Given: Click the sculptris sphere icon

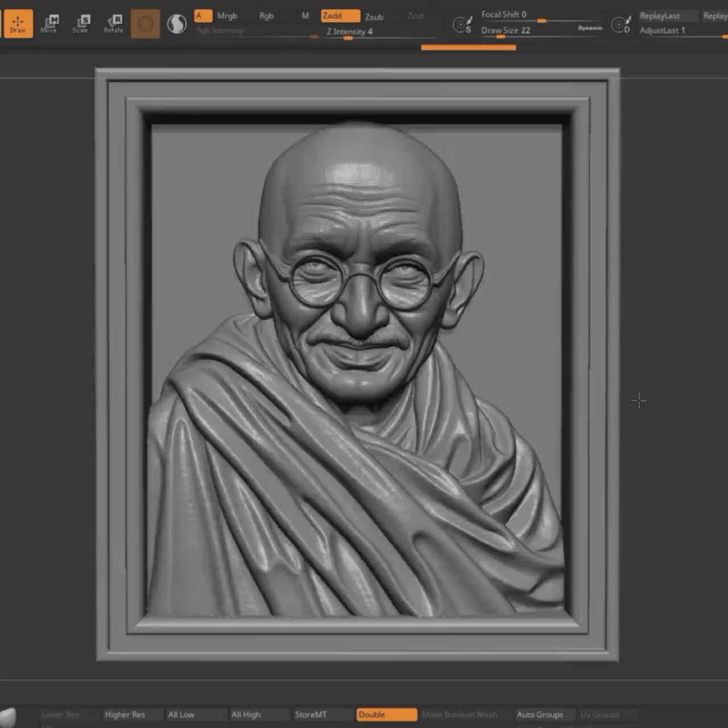Looking at the screenshot, I should tap(177, 24).
